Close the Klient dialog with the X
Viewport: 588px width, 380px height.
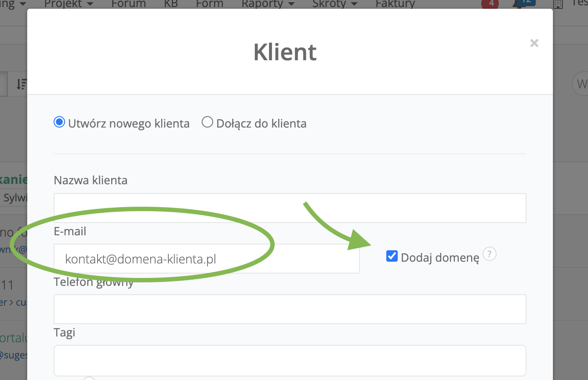pyautogui.click(x=534, y=43)
